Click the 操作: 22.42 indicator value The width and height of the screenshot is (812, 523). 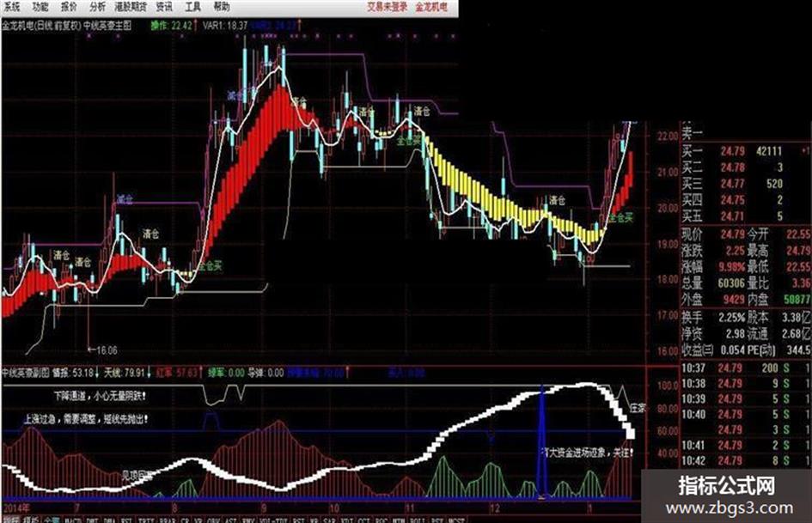[171, 25]
